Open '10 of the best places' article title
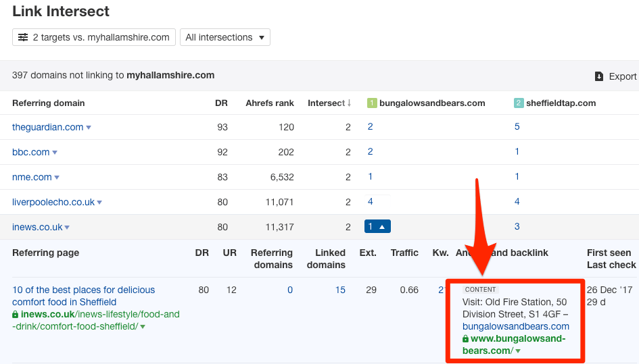Screen dimensions: 639x364 pos(84,296)
